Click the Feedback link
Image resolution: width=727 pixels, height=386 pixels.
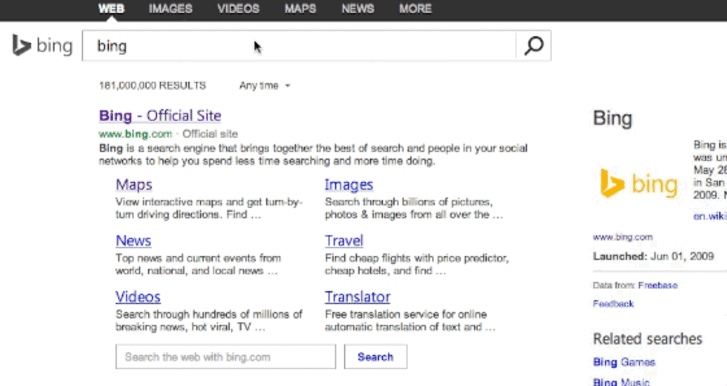pos(613,304)
